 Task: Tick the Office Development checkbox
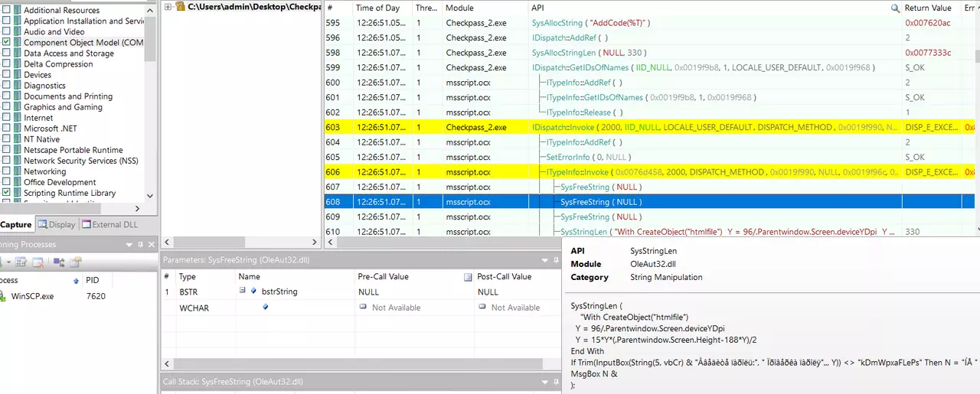(x=7, y=182)
